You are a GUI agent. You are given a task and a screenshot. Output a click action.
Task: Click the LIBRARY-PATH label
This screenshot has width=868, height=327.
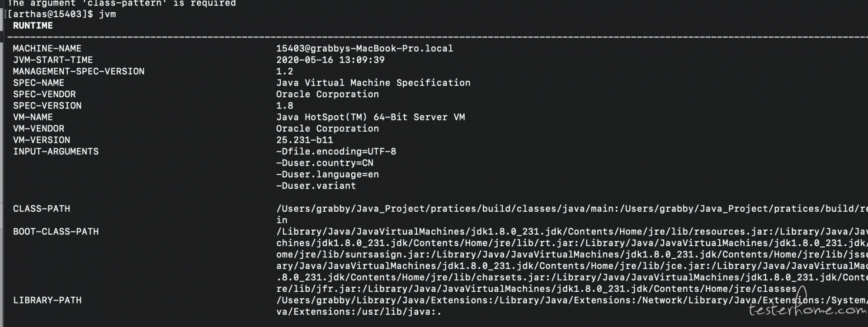tap(47, 300)
